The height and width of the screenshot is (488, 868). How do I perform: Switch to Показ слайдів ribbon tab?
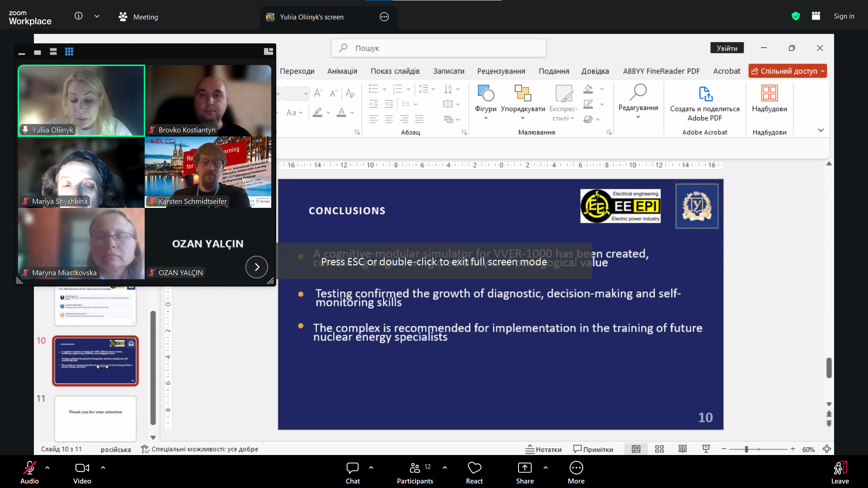click(395, 71)
